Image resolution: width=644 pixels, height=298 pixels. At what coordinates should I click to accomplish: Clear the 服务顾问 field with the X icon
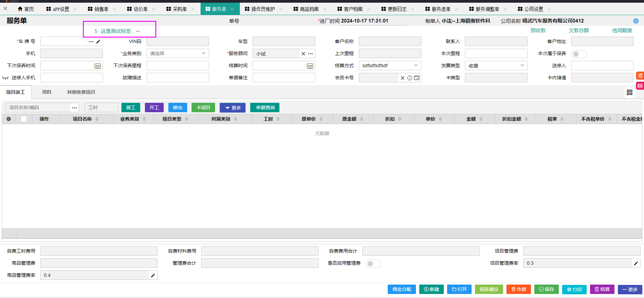click(303, 54)
